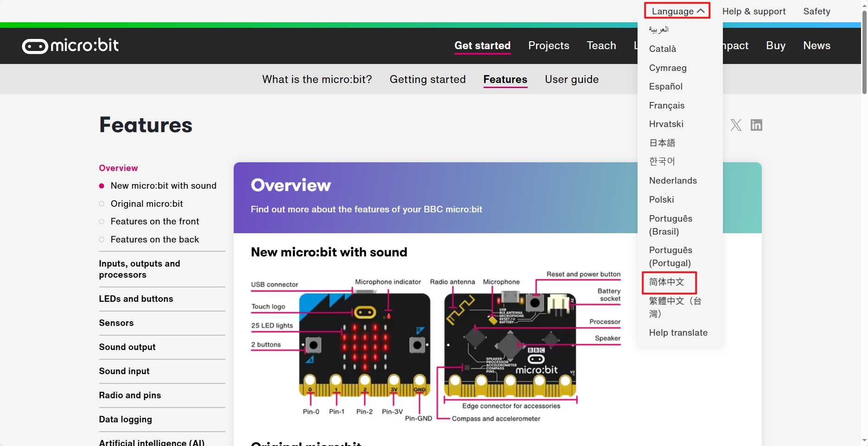
Task: Select Português (Brasil) language
Action: [670, 225]
